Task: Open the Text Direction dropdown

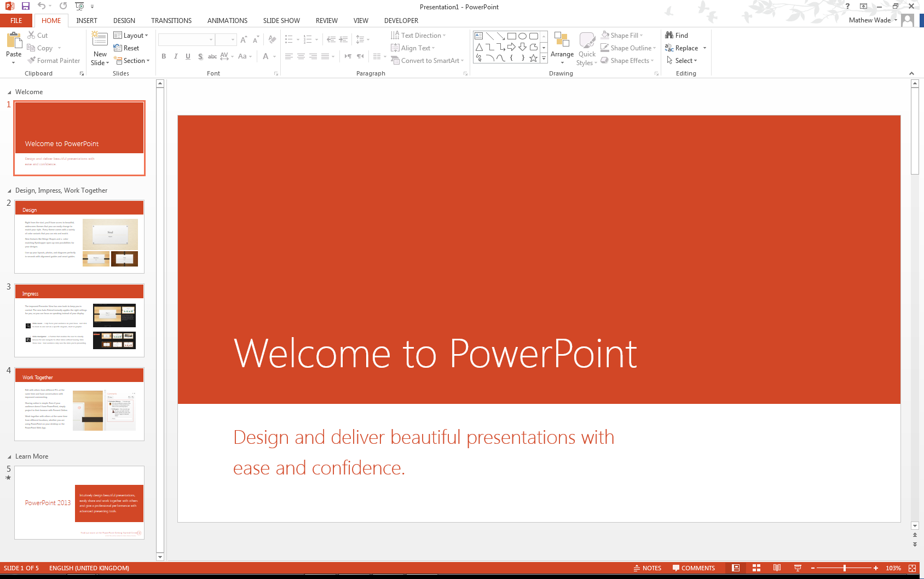Action: (x=418, y=35)
